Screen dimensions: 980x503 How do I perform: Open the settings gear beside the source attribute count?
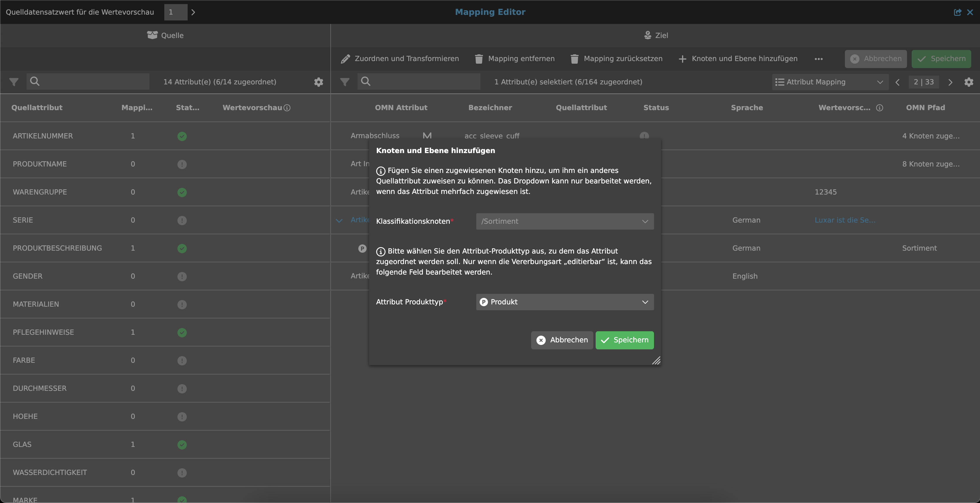click(318, 82)
